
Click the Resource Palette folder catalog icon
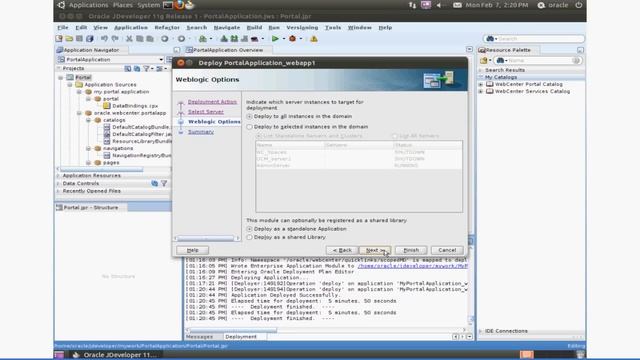[x=484, y=60]
